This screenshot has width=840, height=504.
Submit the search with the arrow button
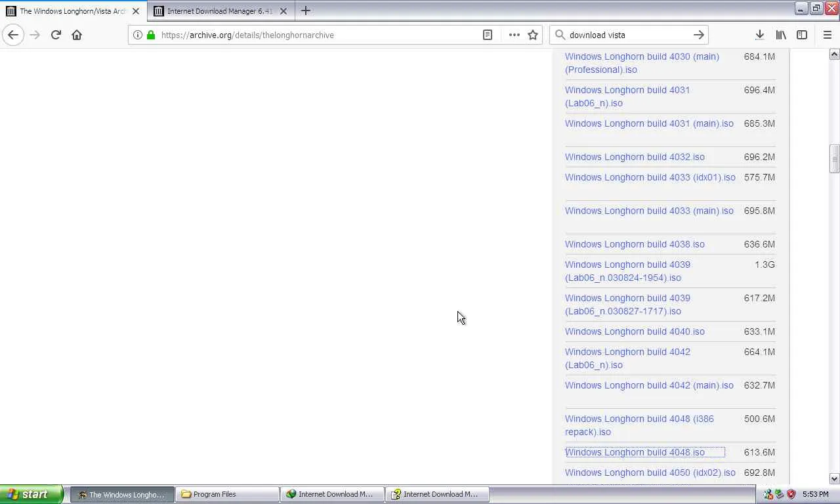(699, 35)
